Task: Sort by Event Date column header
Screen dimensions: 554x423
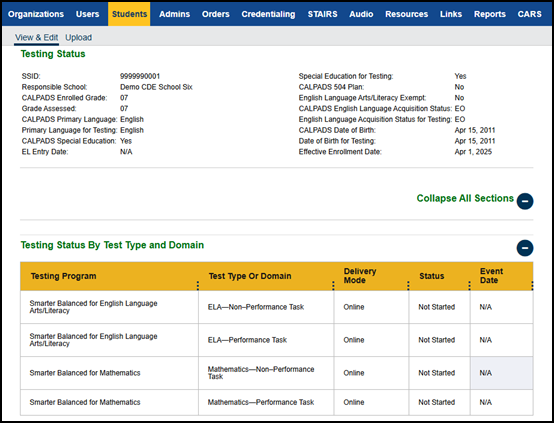Action: coord(491,276)
